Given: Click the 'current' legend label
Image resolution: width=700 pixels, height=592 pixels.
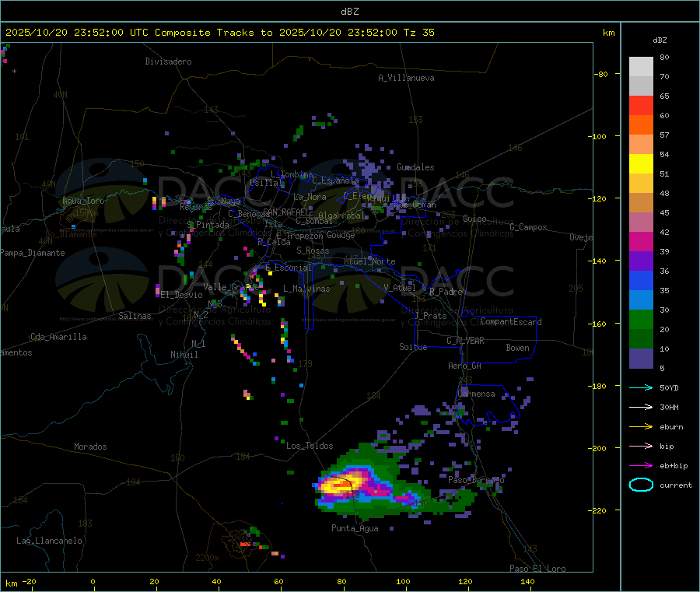Looking at the screenshot, I should [x=676, y=485].
